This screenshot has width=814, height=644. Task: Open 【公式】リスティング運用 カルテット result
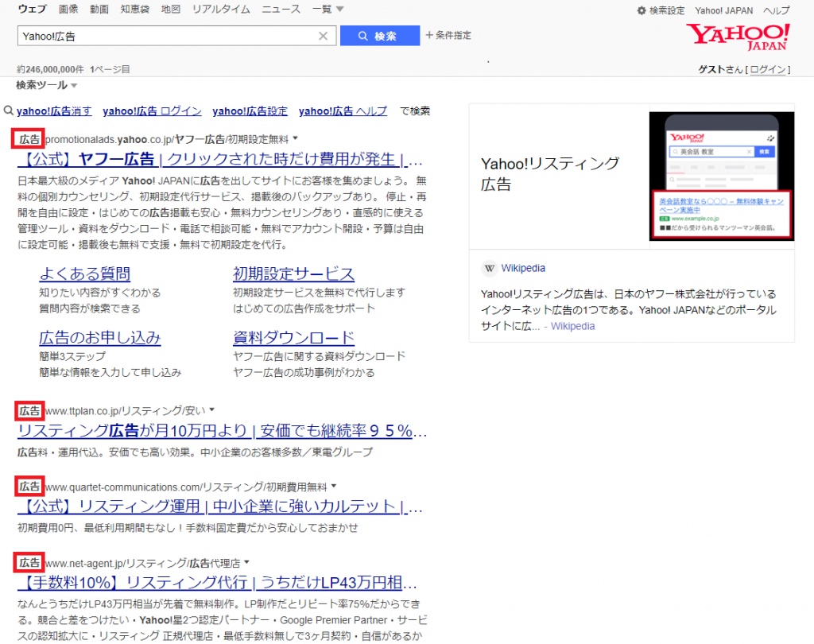coord(219,506)
